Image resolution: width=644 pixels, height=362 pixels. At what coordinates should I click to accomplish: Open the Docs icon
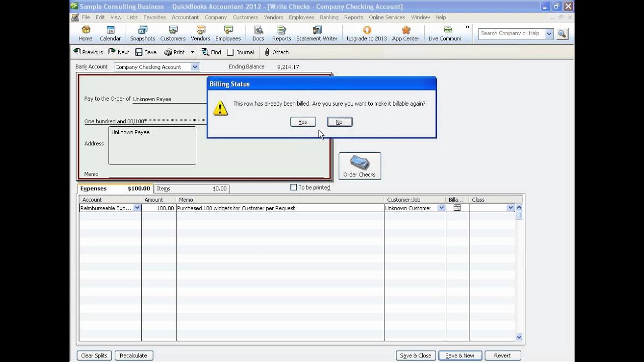tap(258, 33)
